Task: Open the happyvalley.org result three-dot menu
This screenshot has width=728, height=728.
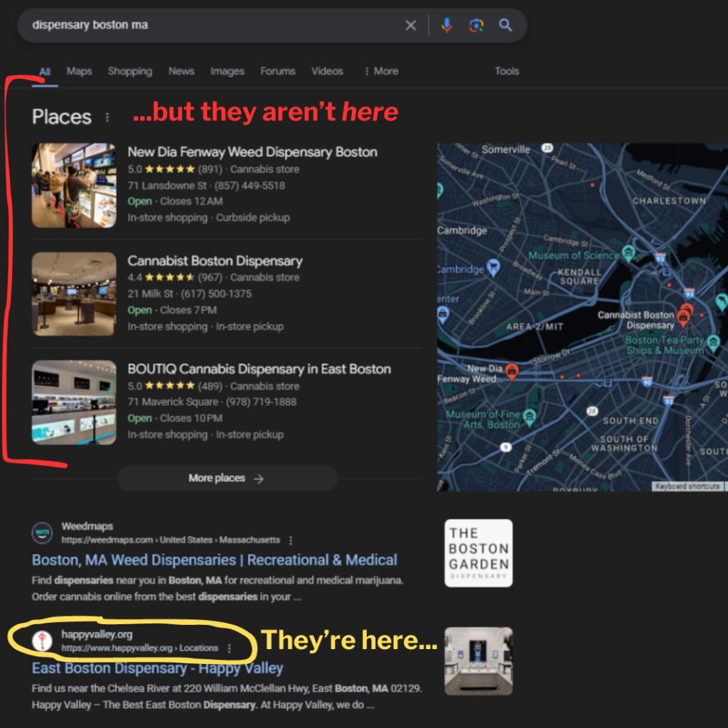Action: pos(230,648)
